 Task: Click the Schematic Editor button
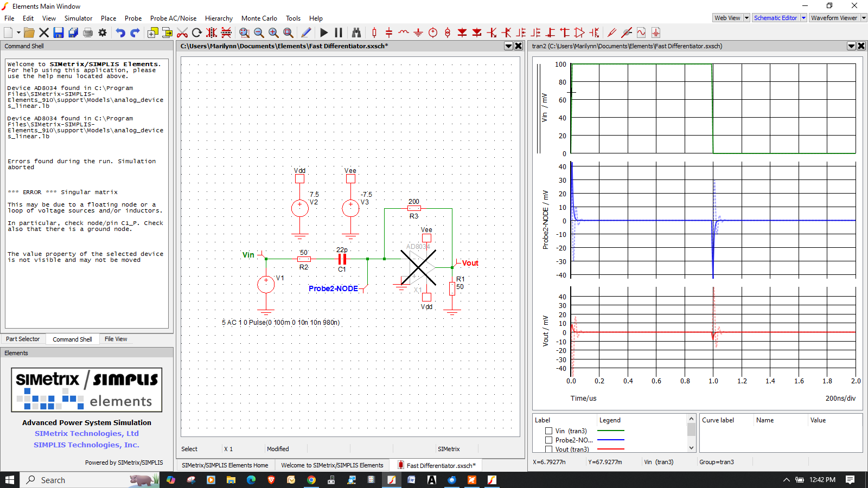point(775,18)
